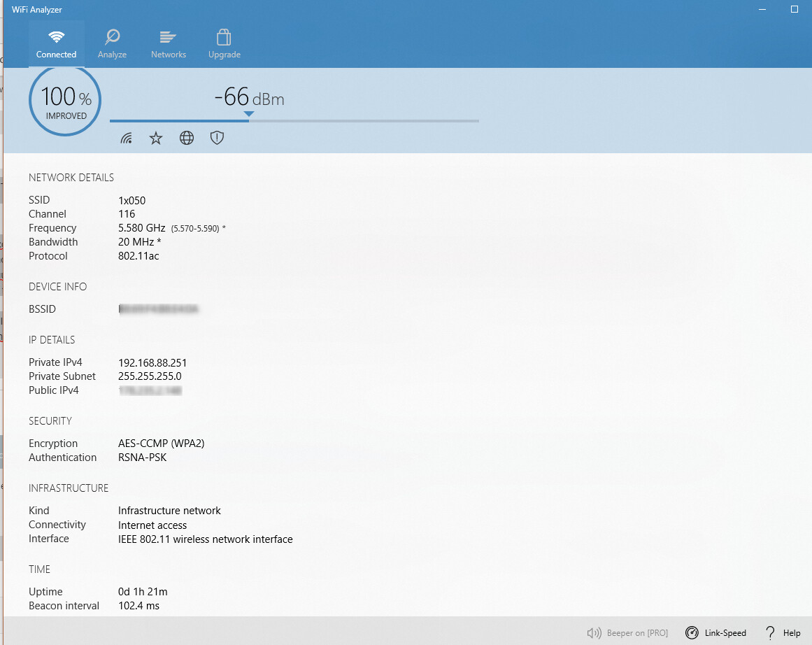812x645 pixels.
Task: Click the blurred BSSID value
Action: click(159, 309)
